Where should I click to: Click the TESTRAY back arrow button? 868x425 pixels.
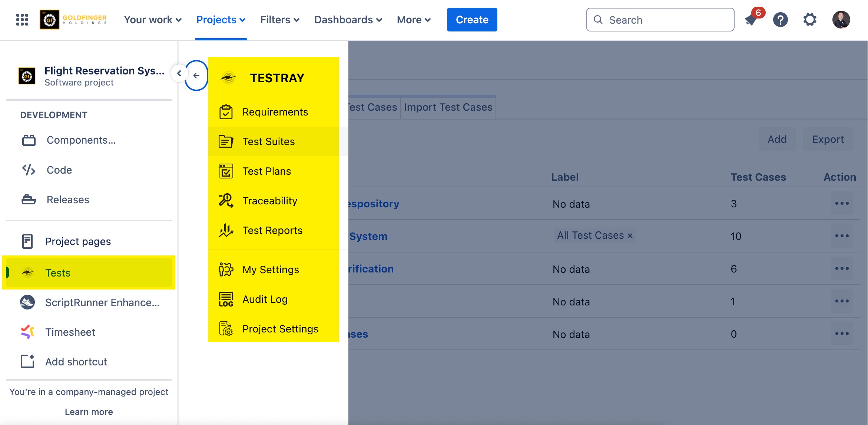196,76
